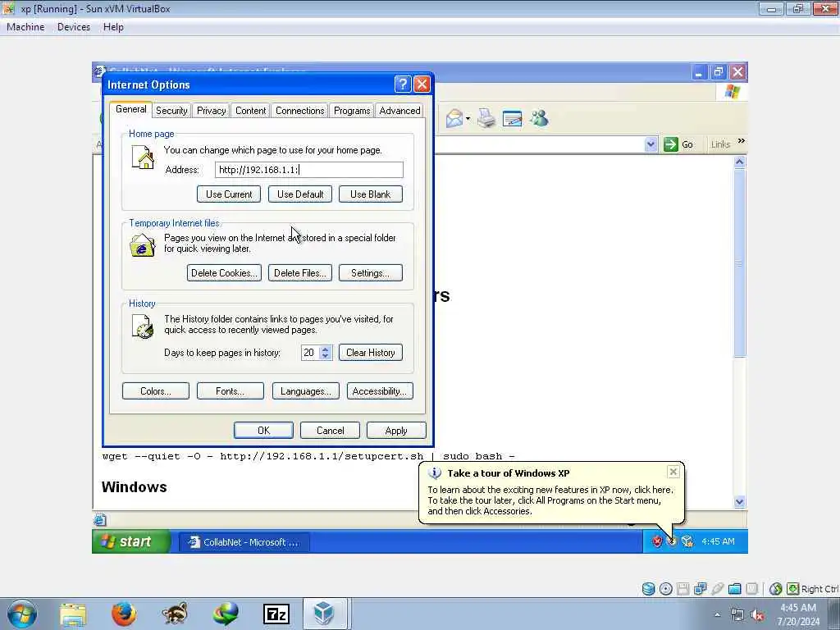Select the Advanced tab
This screenshot has width=840, height=630.
pyautogui.click(x=399, y=111)
